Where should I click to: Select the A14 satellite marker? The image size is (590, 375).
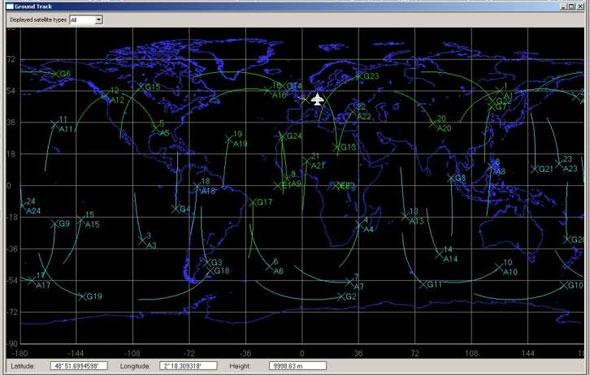(x=439, y=255)
